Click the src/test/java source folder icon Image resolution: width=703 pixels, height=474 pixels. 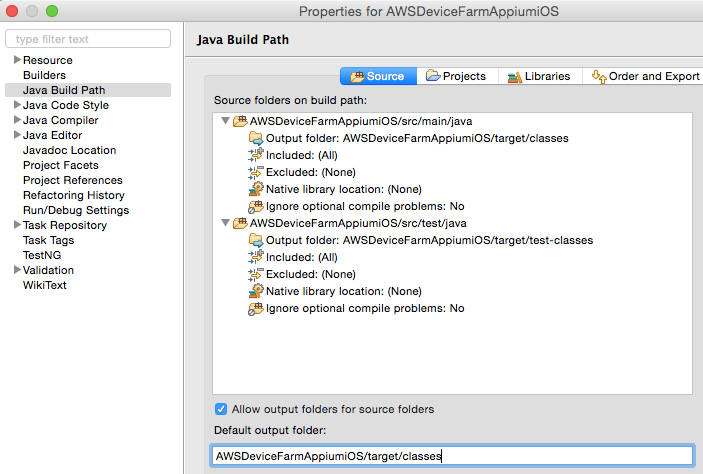240,223
